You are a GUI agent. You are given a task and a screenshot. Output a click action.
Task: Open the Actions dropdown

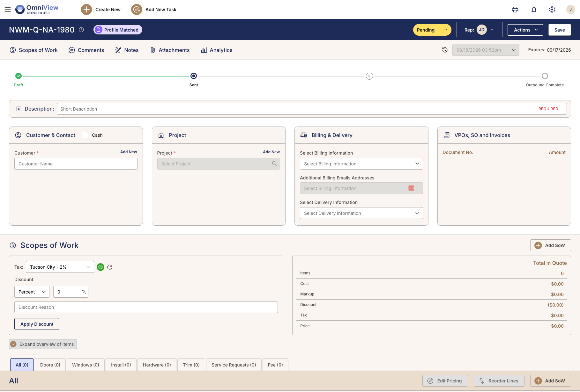coord(525,30)
